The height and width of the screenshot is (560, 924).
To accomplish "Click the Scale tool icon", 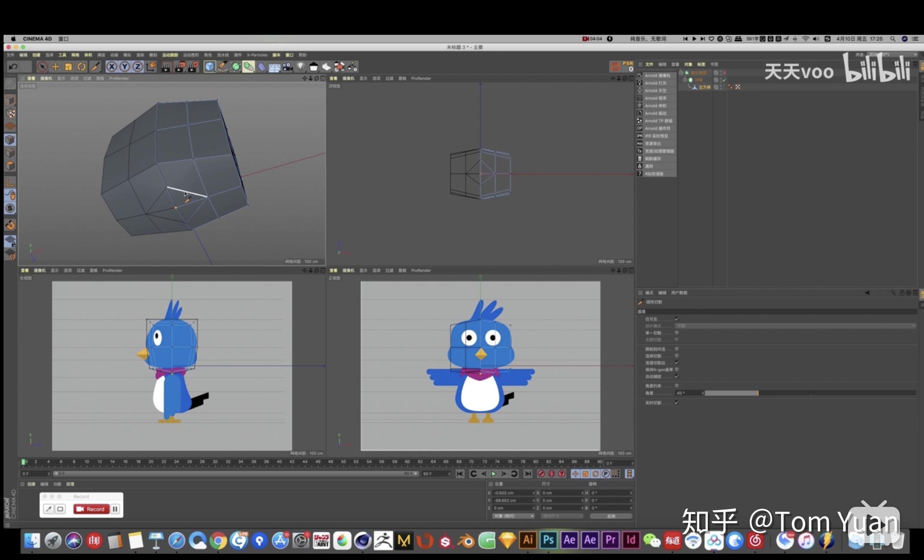I will [x=68, y=67].
